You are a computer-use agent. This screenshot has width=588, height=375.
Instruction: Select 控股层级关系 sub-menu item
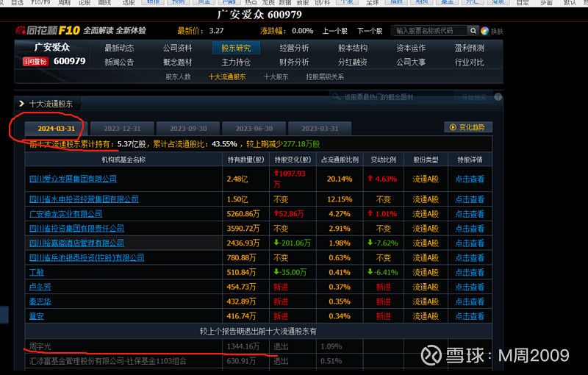[324, 76]
